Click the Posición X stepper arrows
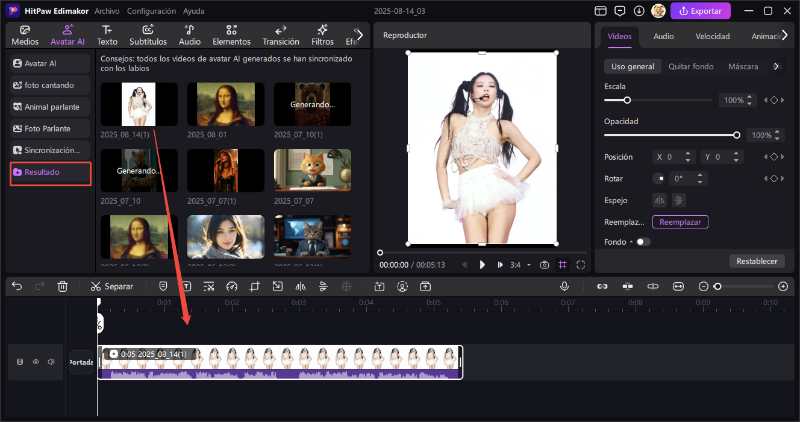This screenshot has width=800, height=422. [688, 157]
